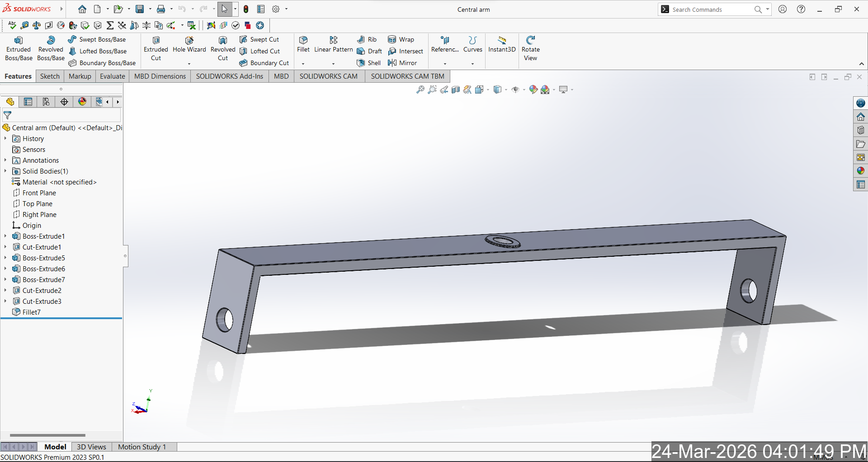Select the Extruded Boss/Base tool

[x=19, y=49]
